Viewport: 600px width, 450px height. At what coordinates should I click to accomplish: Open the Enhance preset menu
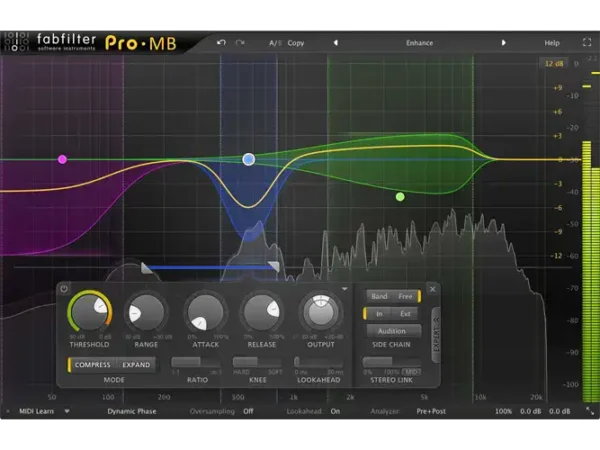click(419, 43)
